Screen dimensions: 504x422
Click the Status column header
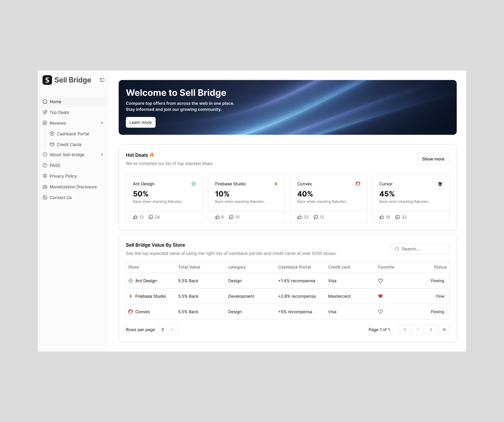(x=440, y=267)
